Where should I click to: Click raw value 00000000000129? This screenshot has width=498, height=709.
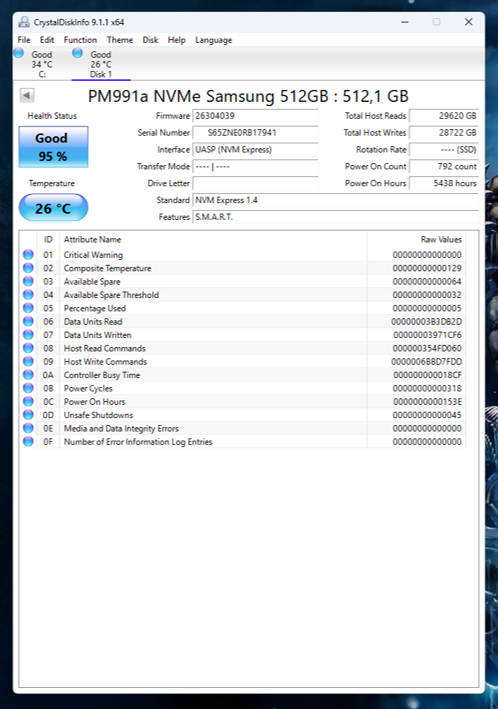pyautogui.click(x=427, y=268)
